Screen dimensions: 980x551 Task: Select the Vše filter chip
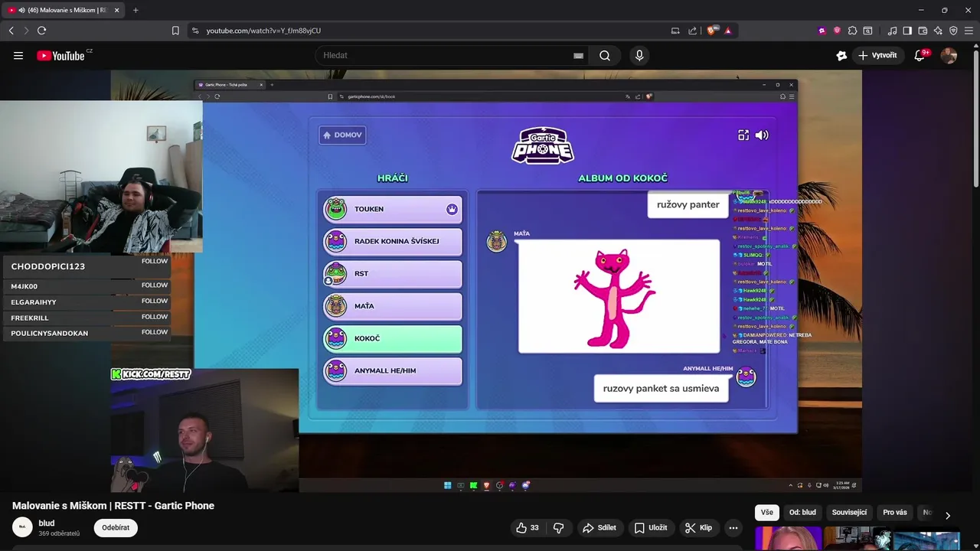point(767,513)
